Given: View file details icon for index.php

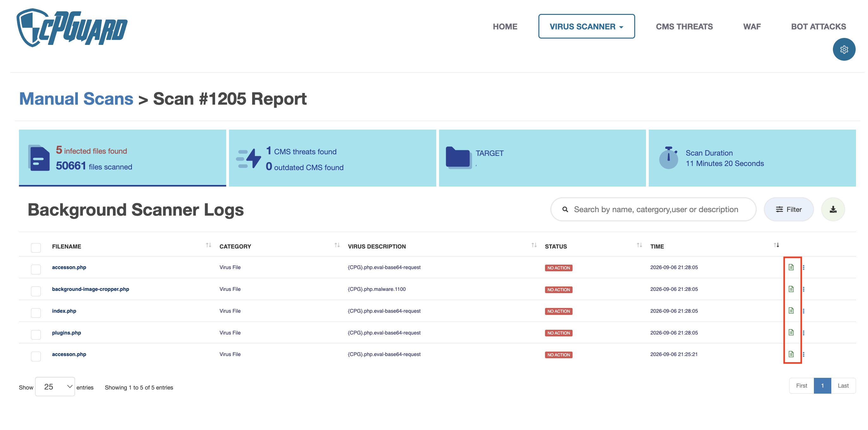Looking at the screenshot, I should click(791, 310).
